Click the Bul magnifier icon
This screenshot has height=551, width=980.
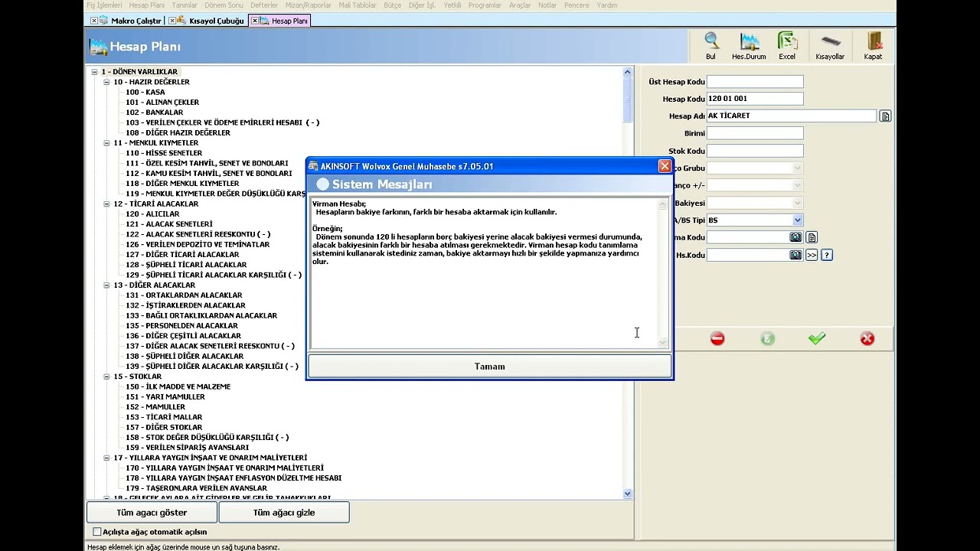(711, 41)
